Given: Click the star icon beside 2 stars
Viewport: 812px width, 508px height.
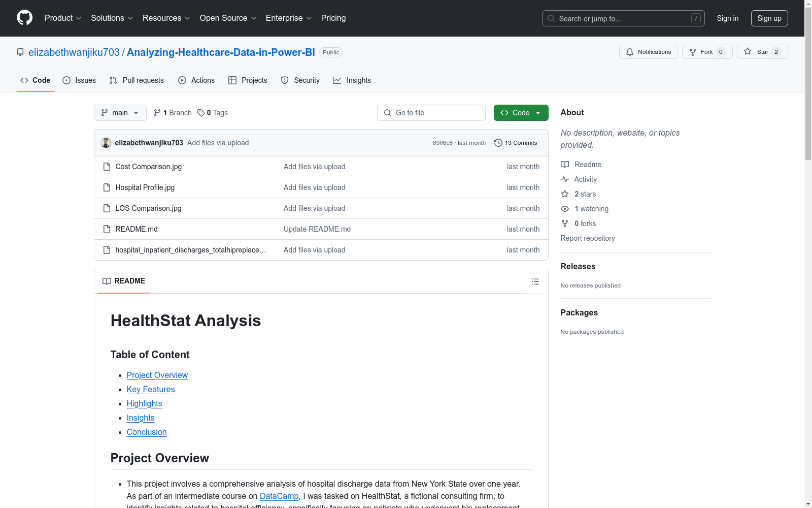Looking at the screenshot, I should (x=565, y=194).
